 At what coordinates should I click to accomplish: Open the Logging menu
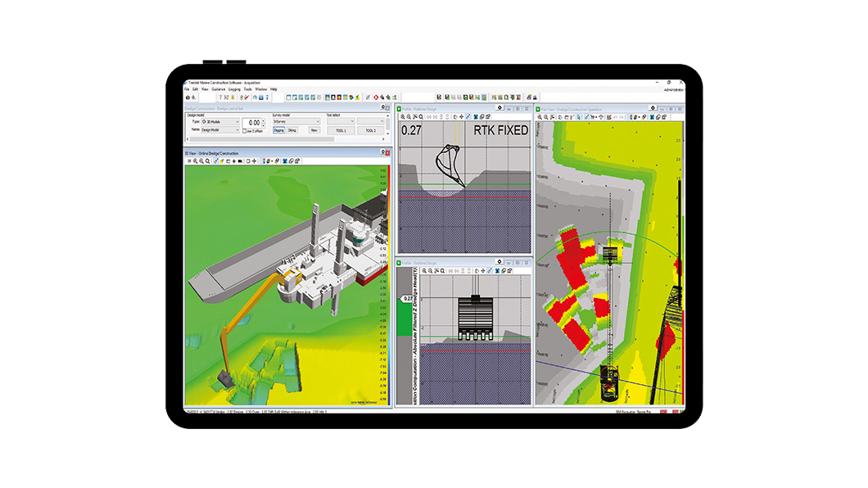pyautogui.click(x=235, y=89)
